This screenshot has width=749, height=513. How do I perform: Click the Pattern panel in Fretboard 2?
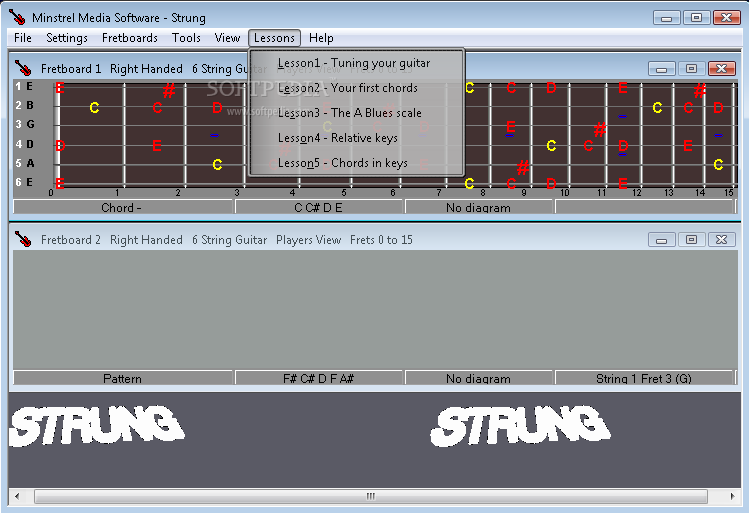click(122, 378)
